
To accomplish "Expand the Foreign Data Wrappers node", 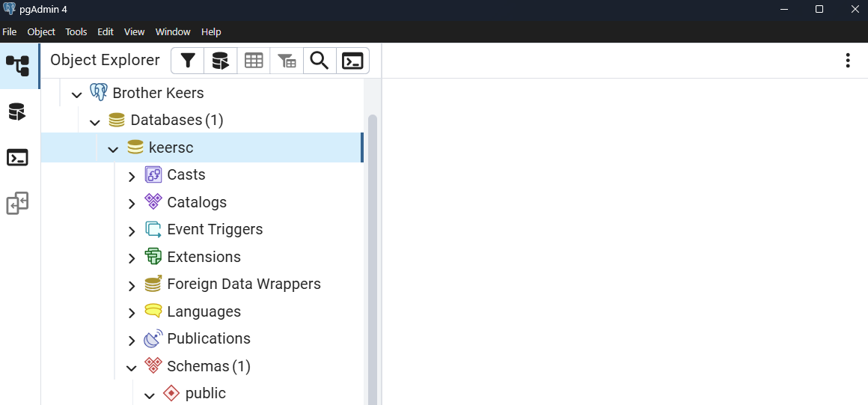I will point(132,286).
